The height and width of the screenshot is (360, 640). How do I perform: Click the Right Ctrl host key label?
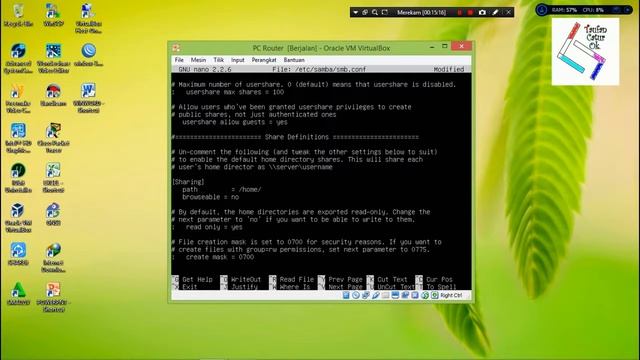[x=451, y=296]
